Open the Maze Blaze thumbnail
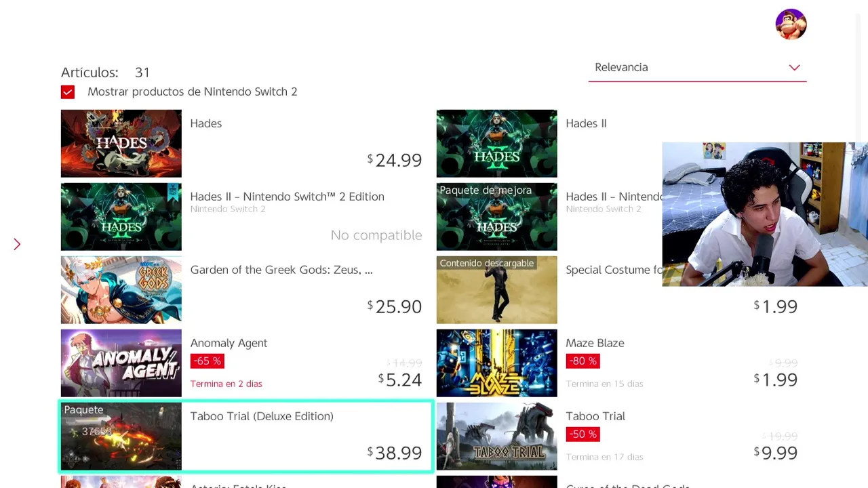The image size is (868, 488). (x=496, y=363)
